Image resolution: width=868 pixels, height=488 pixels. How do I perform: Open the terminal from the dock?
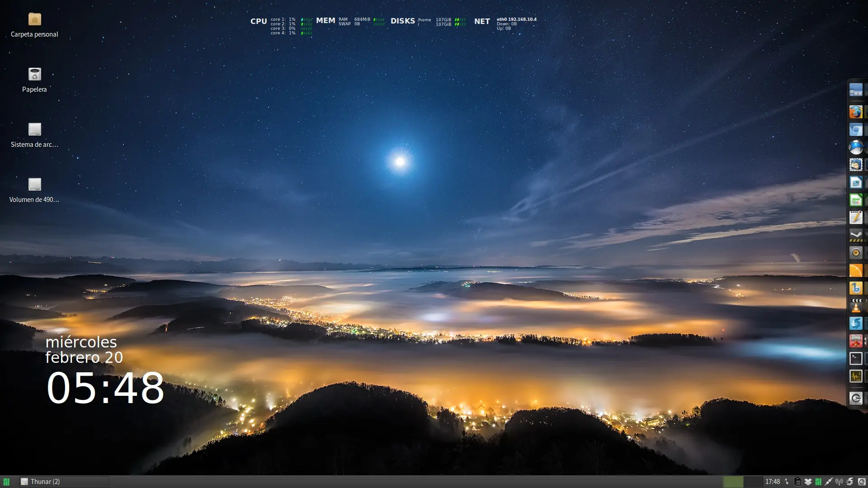coord(855,359)
